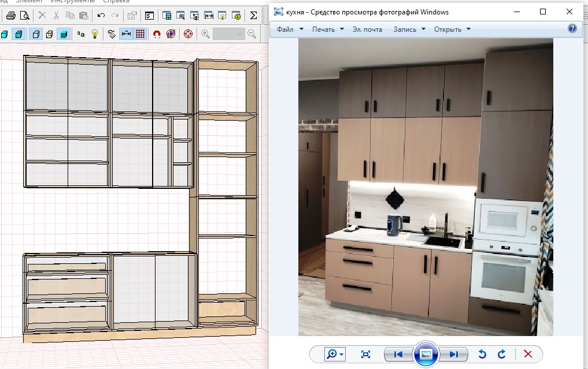Click the Print icon in design toolbar
Viewport: 588px width, 369px height.
11,16
